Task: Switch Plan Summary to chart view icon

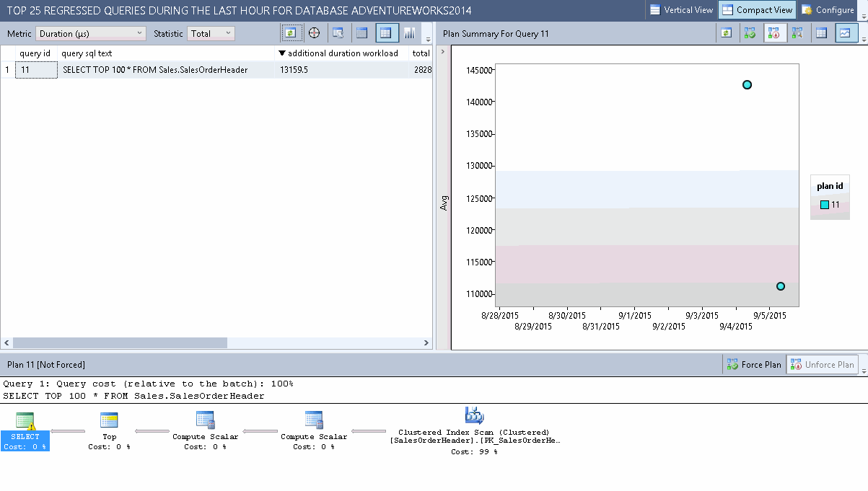Action: (845, 32)
